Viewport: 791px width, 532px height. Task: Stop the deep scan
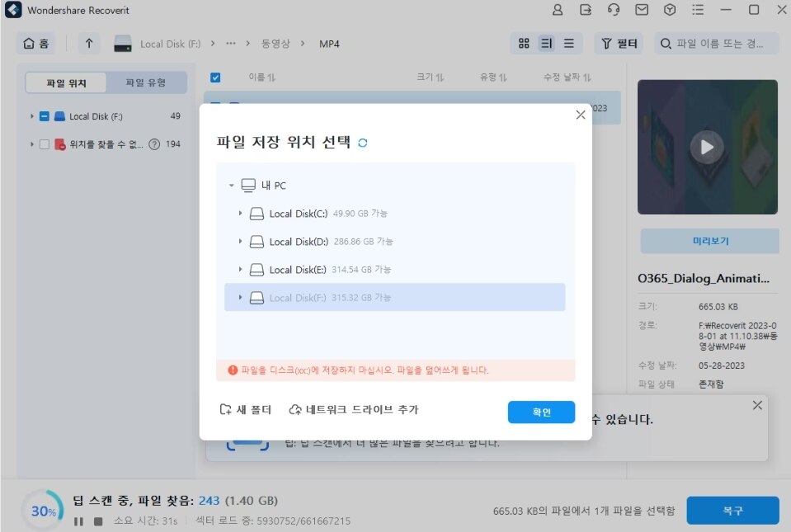click(98, 521)
